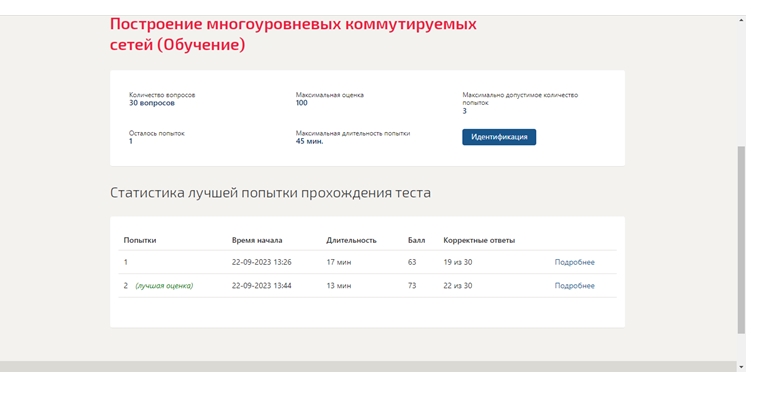
Task: Click the horizontal scrollbar at the bottom
Action: pyautogui.click(x=368, y=366)
